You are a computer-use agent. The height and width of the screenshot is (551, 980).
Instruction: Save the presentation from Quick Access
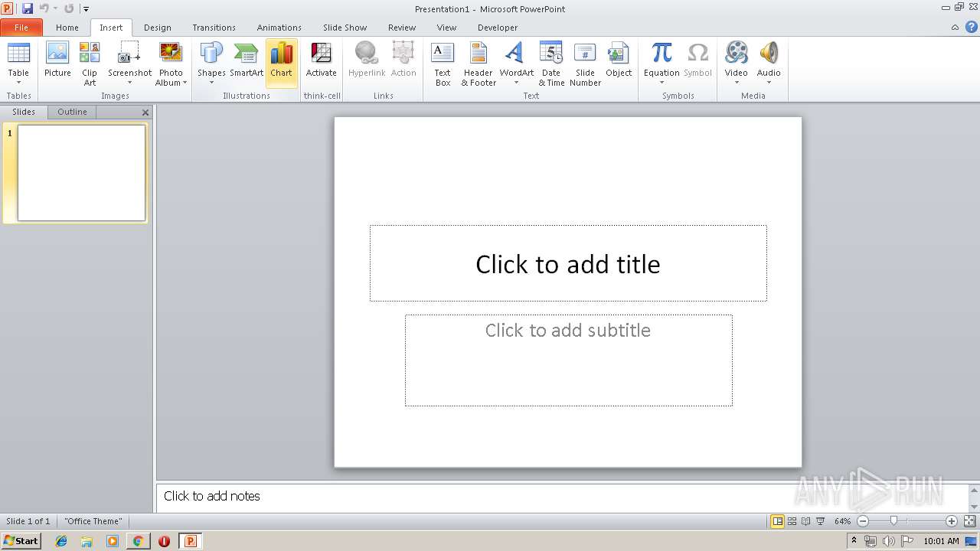coord(28,8)
